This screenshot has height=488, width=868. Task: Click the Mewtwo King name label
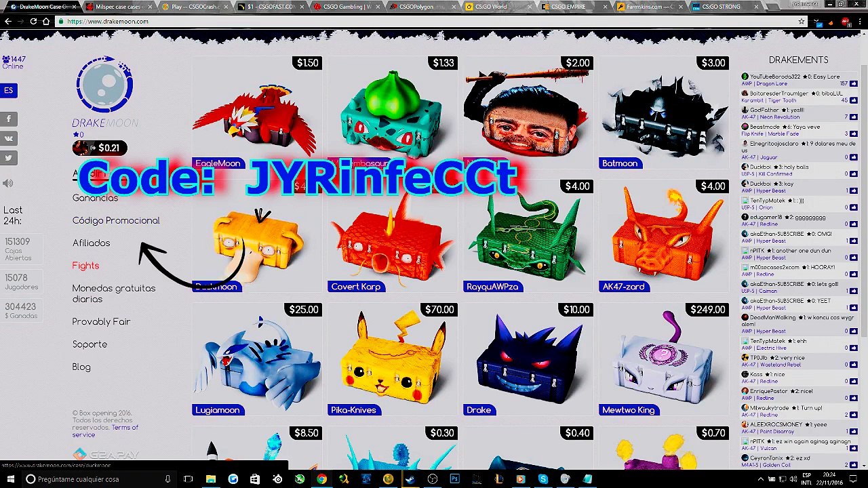click(629, 410)
